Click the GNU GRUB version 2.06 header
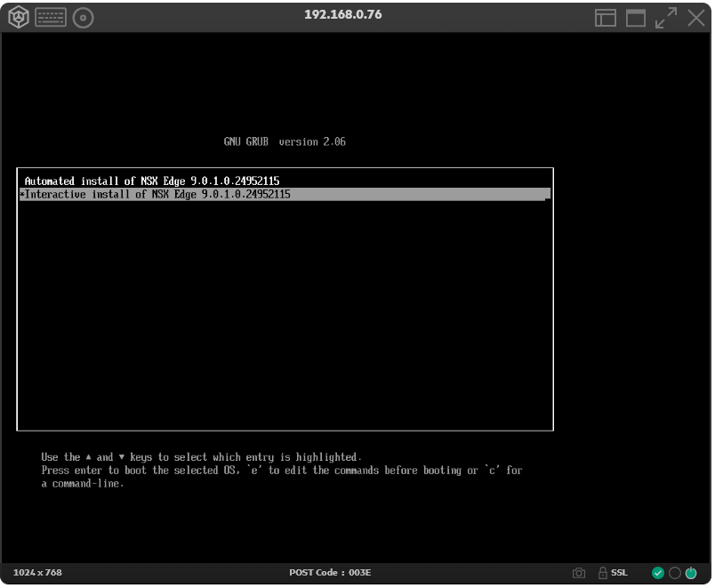This screenshot has width=715, height=588. [x=285, y=142]
